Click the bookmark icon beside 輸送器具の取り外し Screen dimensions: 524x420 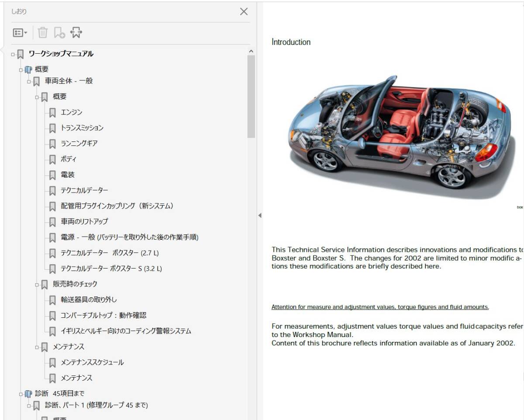pyautogui.click(x=52, y=300)
